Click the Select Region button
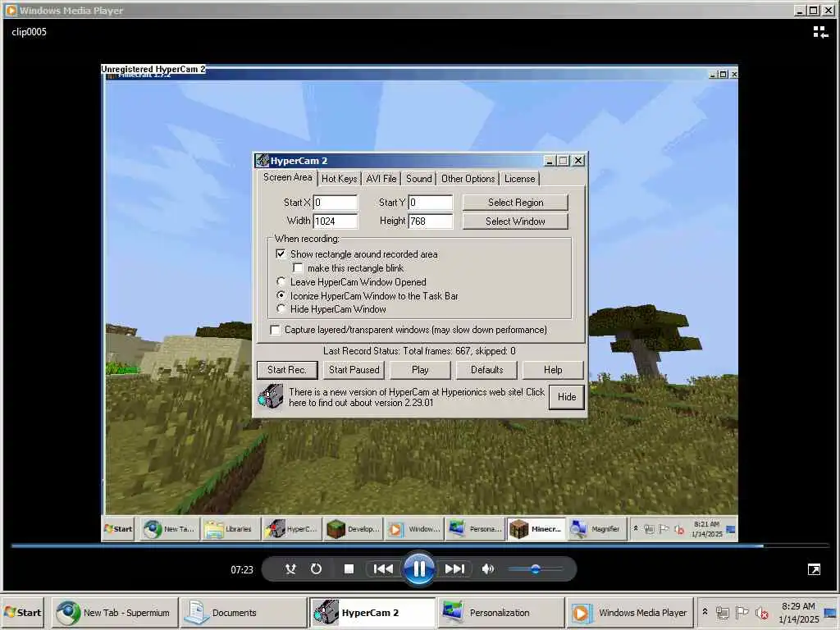840x630 pixels. tap(515, 203)
